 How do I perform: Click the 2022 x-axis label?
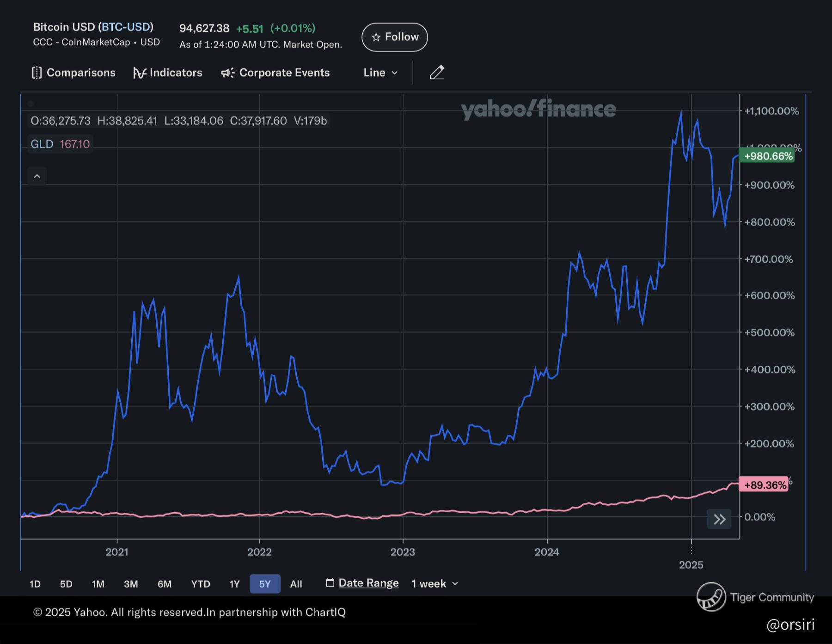pyautogui.click(x=259, y=552)
